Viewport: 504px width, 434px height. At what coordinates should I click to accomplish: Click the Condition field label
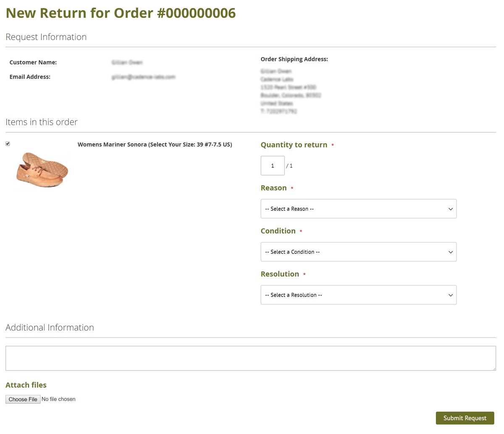(278, 231)
